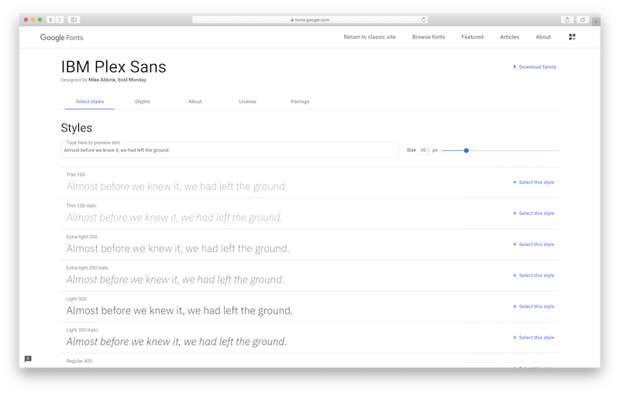
Task: Click the feedback icon at bottom left
Action: click(28, 359)
